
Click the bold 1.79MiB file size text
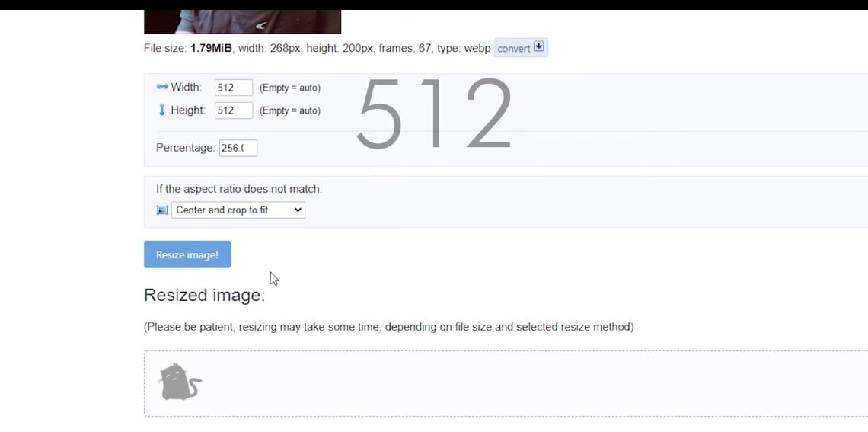(211, 48)
